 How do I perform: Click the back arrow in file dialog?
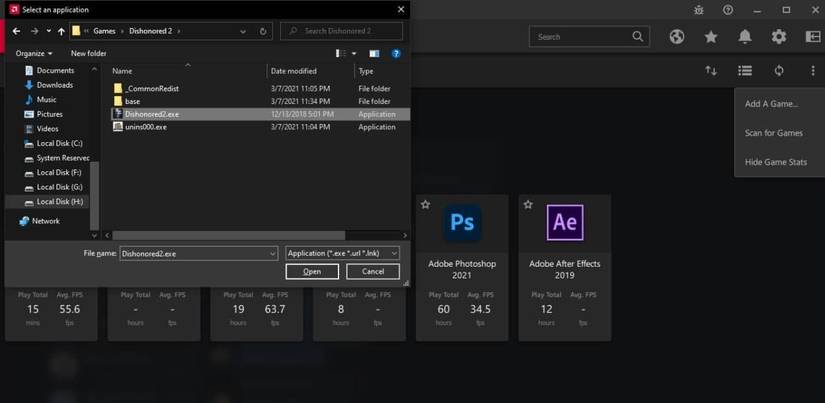(x=16, y=31)
